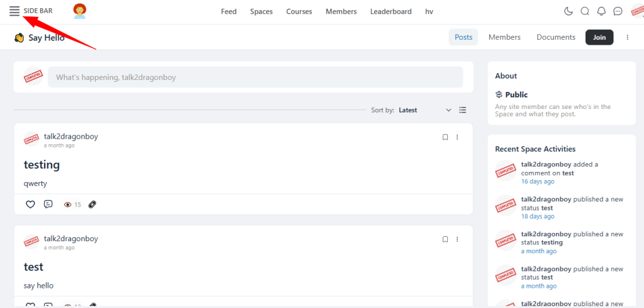Open the messages chat bubble icon
The height and width of the screenshot is (308, 644).
click(x=618, y=11)
